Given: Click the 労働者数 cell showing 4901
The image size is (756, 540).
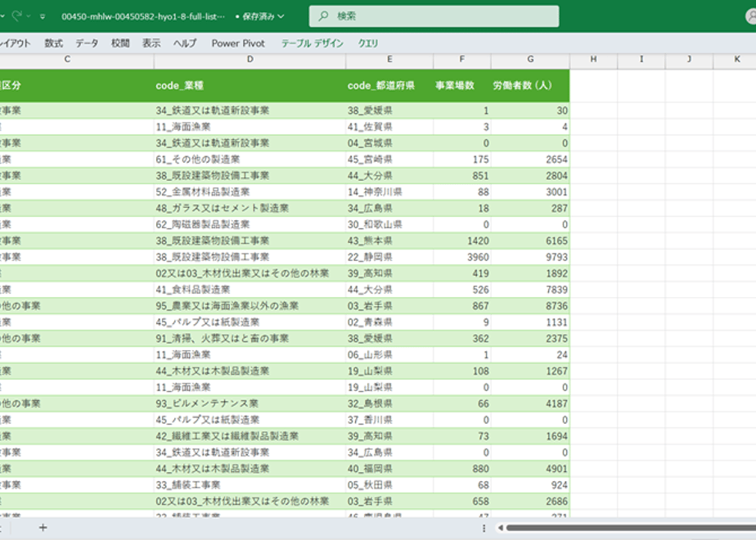Looking at the screenshot, I should tap(530, 469).
